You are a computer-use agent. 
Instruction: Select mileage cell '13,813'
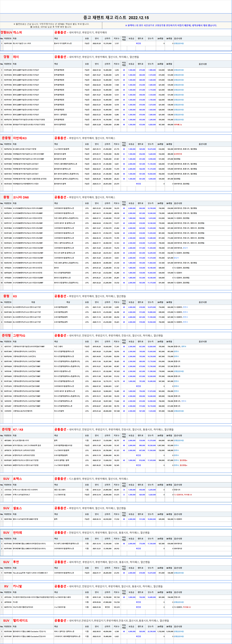pos(116,80)
